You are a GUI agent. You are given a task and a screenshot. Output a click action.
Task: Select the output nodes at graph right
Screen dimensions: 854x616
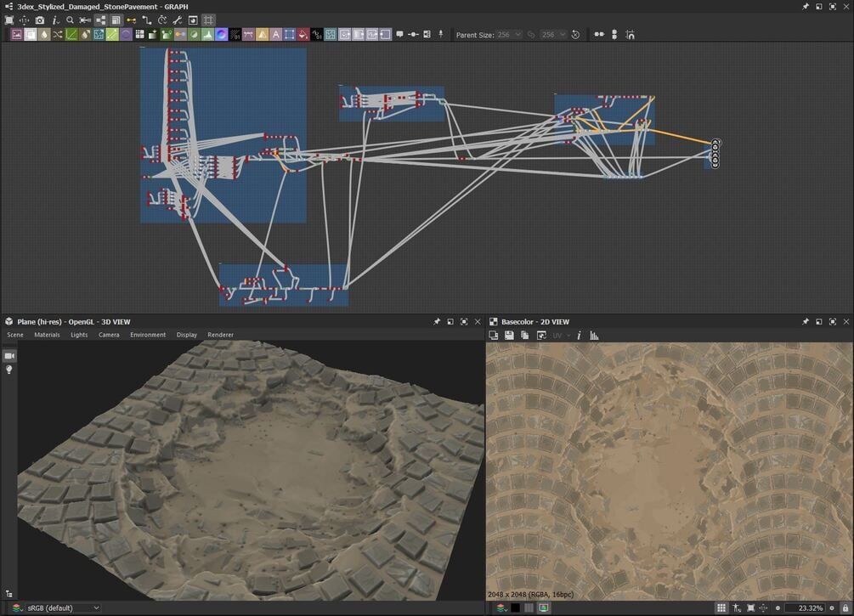(x=715, y=154)
